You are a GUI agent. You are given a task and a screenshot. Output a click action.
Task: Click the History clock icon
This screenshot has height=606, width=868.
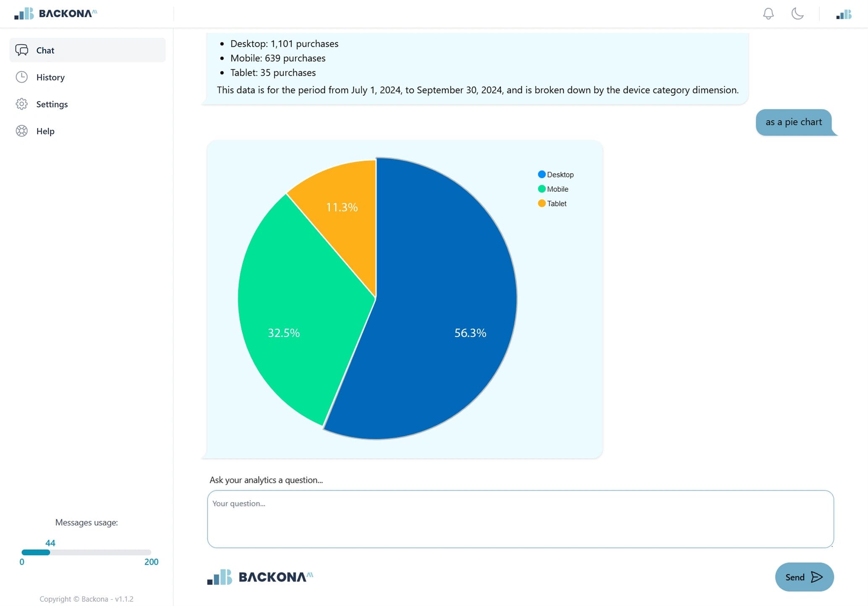point(22,77)
